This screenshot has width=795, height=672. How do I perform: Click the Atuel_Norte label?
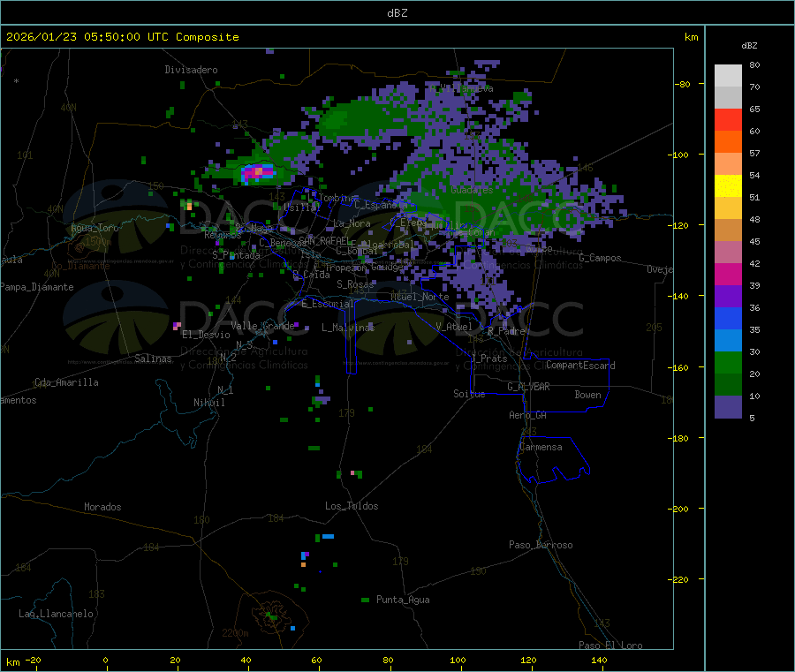click(420, 297)
